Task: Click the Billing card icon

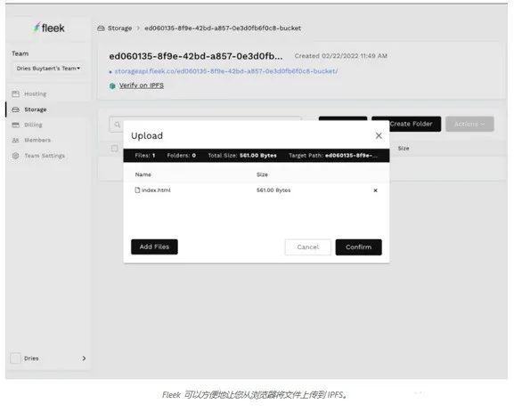Action: [15, 125]
